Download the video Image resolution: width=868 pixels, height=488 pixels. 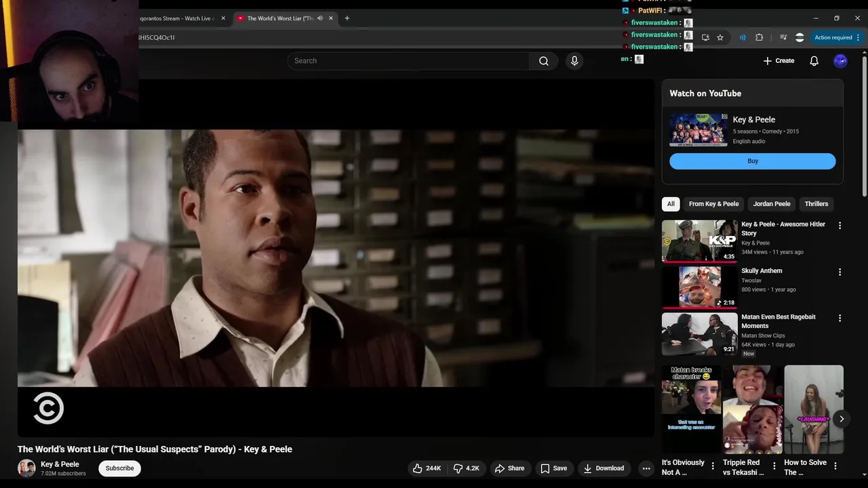[x=604, y=468]
